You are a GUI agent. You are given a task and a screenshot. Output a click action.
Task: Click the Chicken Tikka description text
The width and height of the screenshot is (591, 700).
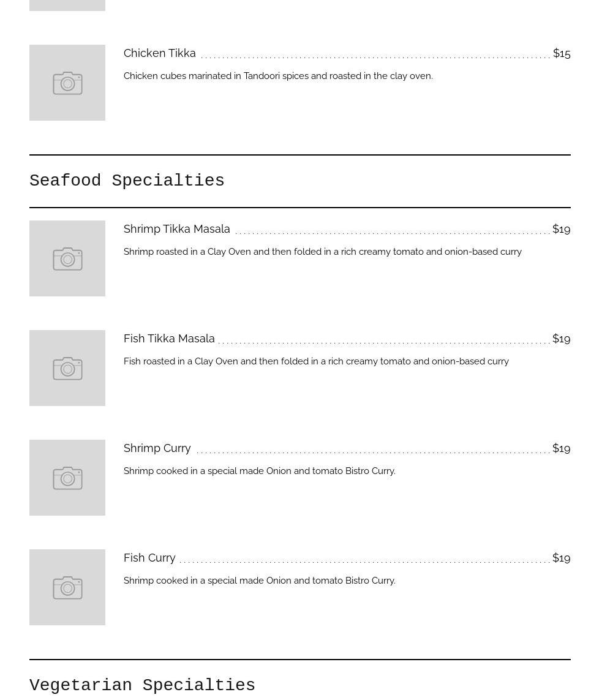tap(278, 76)
